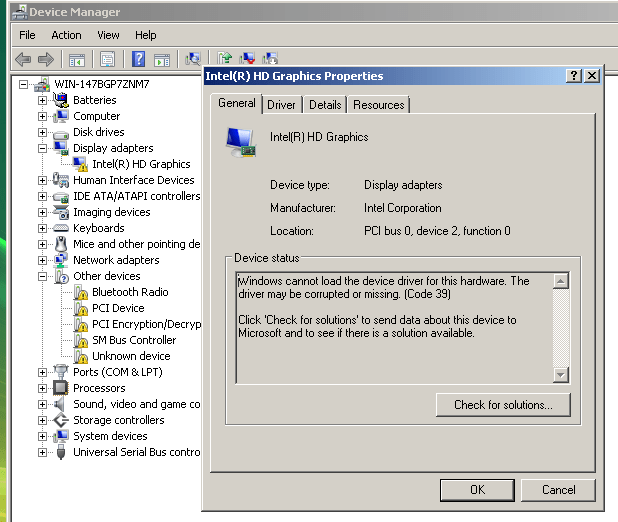Click the dialog's question mark help button
Image resolution: width=618 pixels, height=522 pixels.
pyautogui.click(x=574, y=76)
